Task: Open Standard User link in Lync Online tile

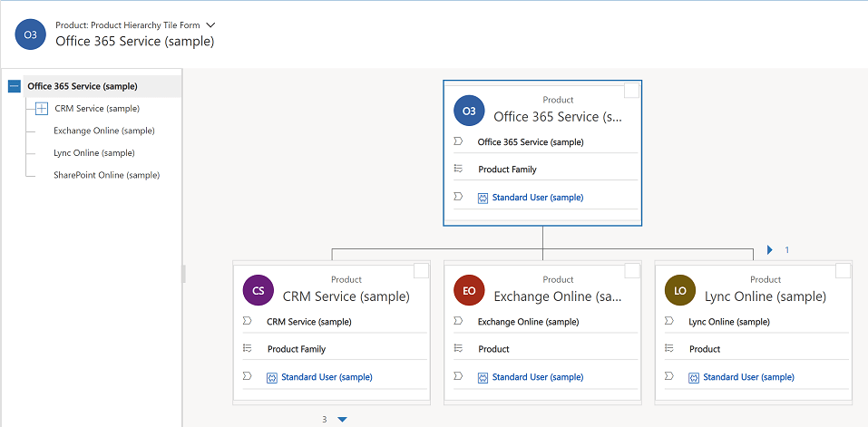Action: (748, 377)
